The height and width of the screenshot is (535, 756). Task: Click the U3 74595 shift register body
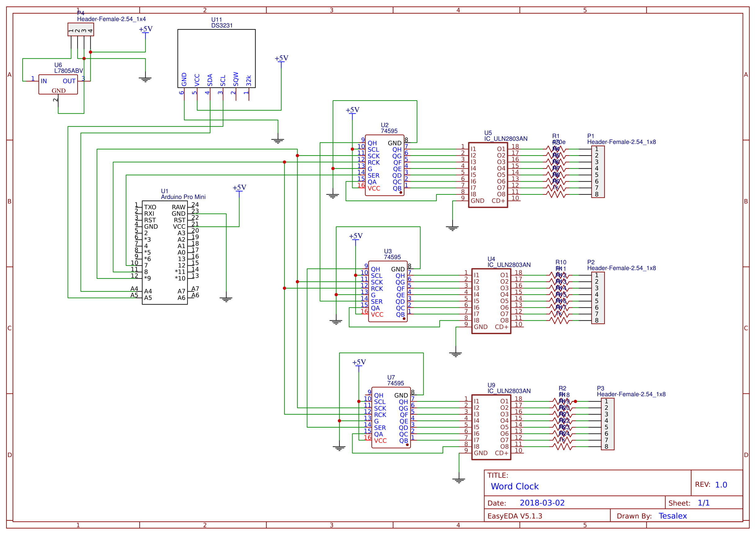pyautogui.click(x=388, y=291)
